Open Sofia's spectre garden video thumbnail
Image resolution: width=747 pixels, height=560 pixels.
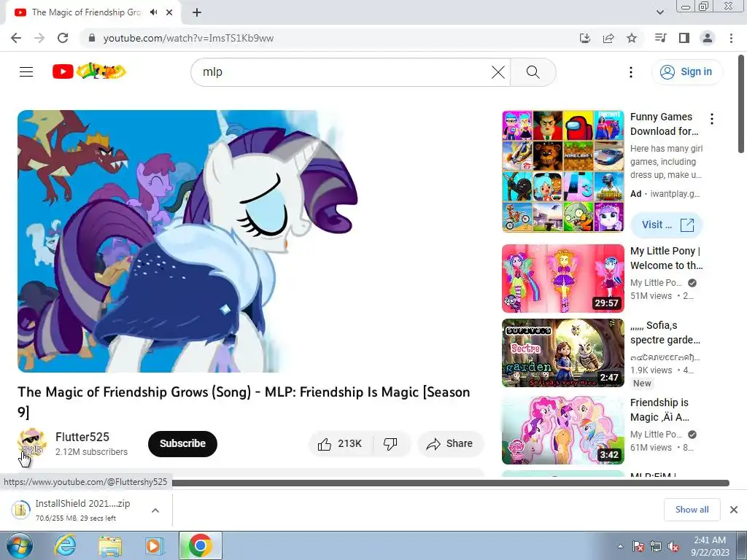pos(562,353)
